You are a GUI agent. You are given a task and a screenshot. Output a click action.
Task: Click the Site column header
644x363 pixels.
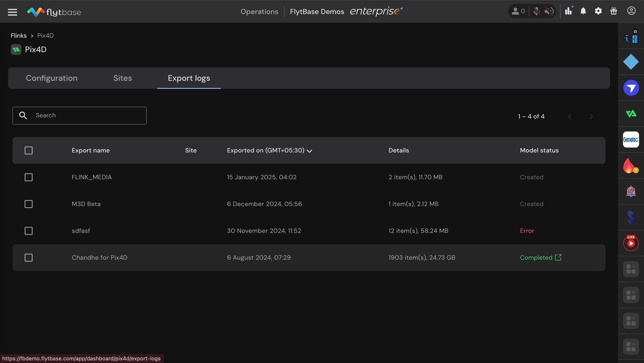pyautogui.click(x=191, y=150)
